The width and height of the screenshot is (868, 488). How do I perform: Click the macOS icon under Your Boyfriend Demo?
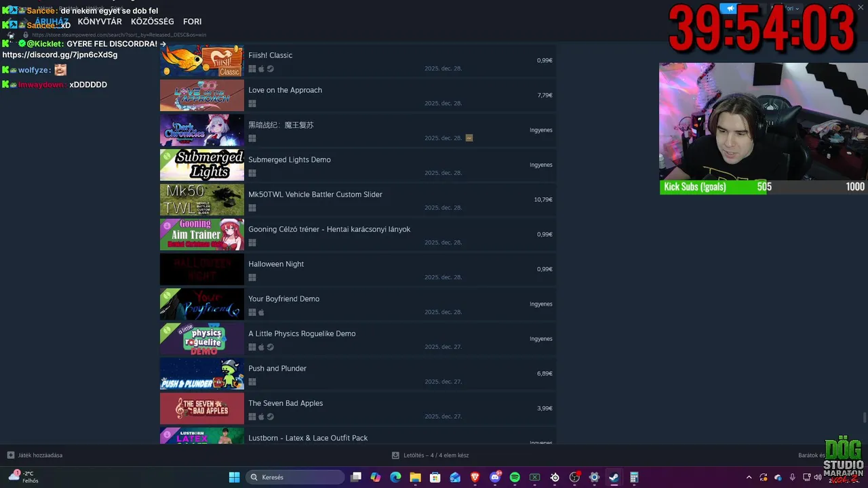point(261,312)
